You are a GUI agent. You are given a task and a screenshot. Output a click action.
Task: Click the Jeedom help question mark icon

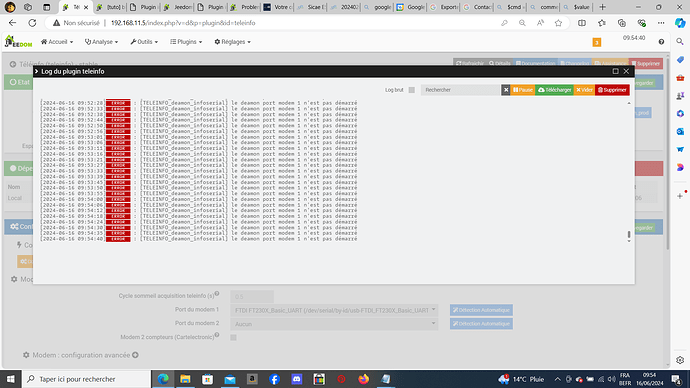[661, 42]
